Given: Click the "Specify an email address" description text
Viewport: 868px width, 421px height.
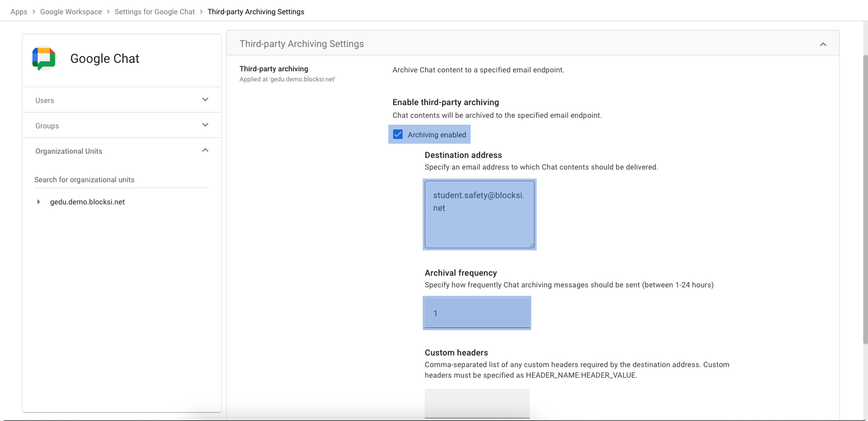Looking at the screenshot, I should (x=541, y=167).
